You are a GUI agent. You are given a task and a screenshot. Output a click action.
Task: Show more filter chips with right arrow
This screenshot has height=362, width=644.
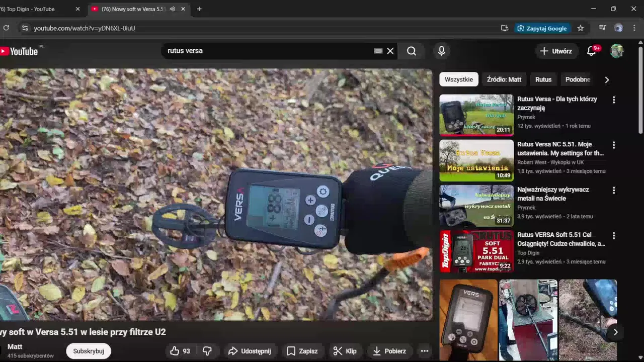click(x=607, y=79)
